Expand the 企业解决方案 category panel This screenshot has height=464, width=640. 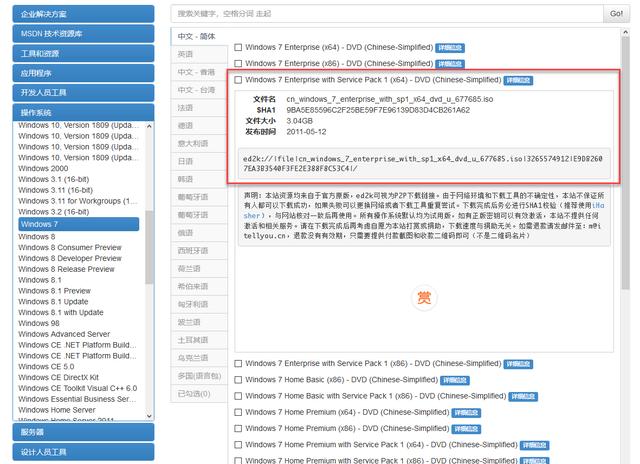click(x=83, y=14)
